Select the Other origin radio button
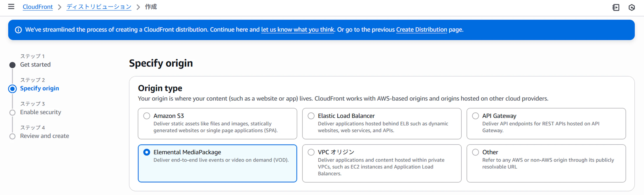This screenshot has height=195, width=644. pos(475,152)
